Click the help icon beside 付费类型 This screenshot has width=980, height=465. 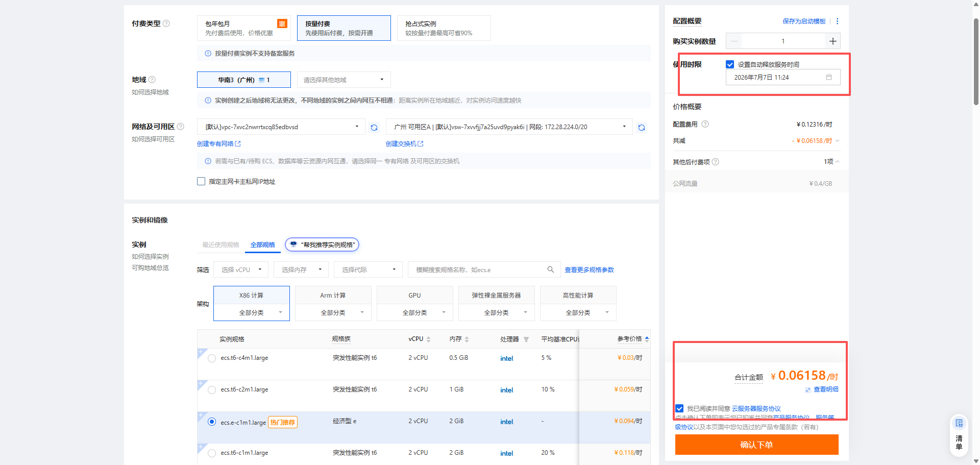click(166, 23)
